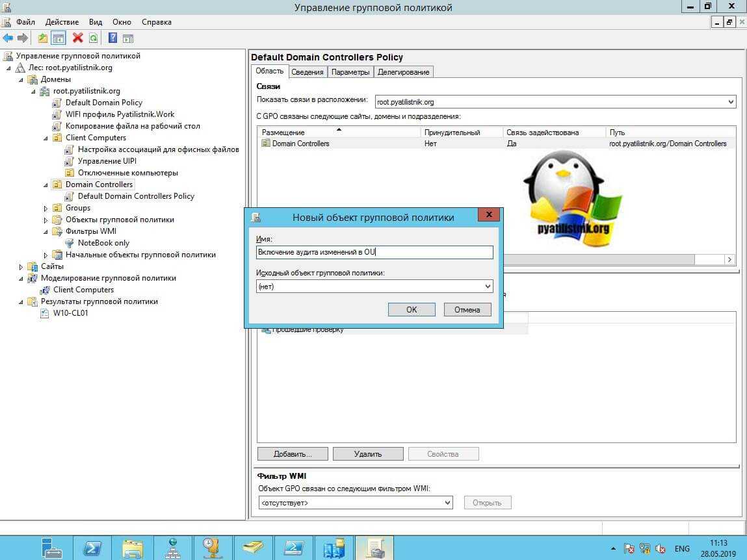The image size is (747, 560).
Task: Select the NoteBook only WMI filter
Action: [x=103, y=243]
